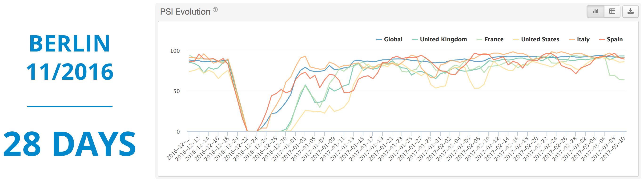Hide the Spain legend series
This screenshot has height=182, width=644.
coord(615,40)
